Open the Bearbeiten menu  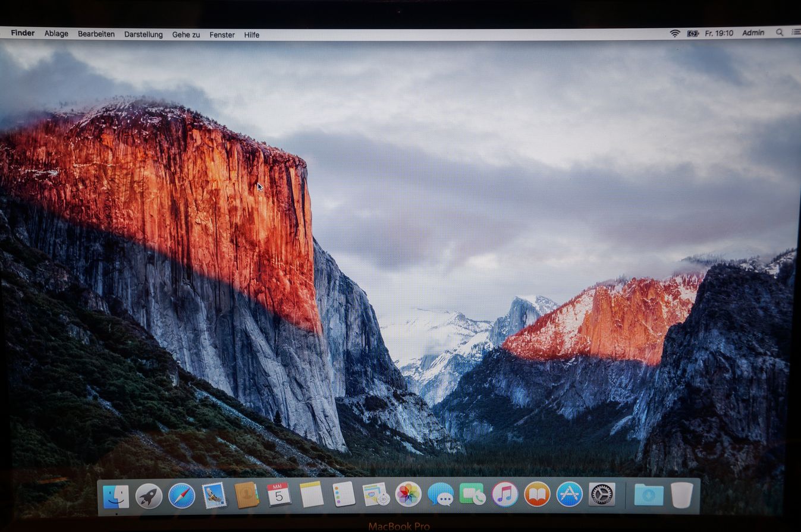tap(96, 34)
